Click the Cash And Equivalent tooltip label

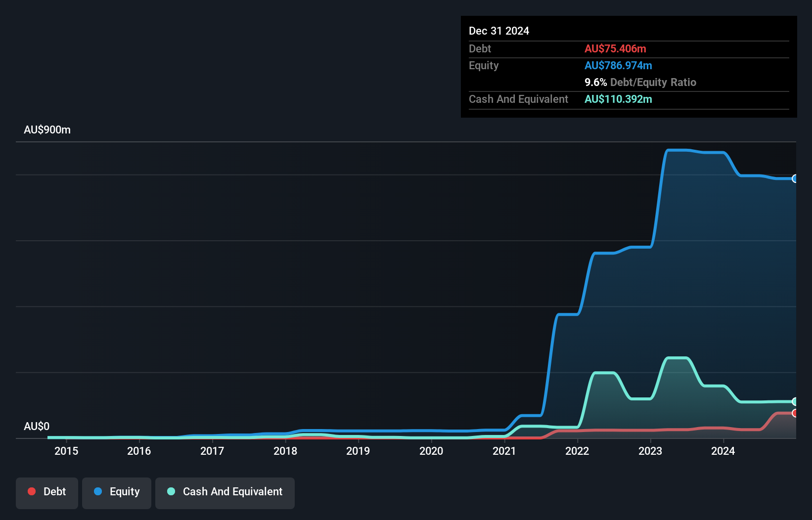tap(518, 99)
